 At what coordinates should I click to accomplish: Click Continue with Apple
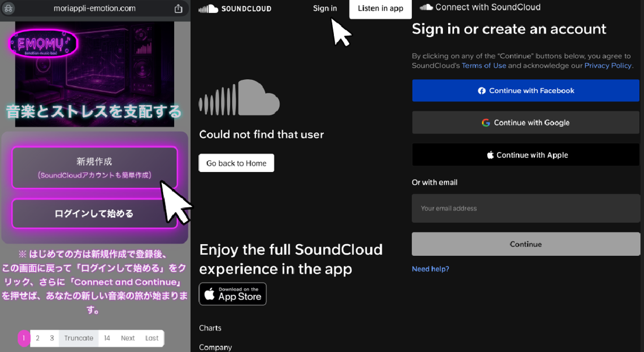pyautogui.click(x=526, y=155)
